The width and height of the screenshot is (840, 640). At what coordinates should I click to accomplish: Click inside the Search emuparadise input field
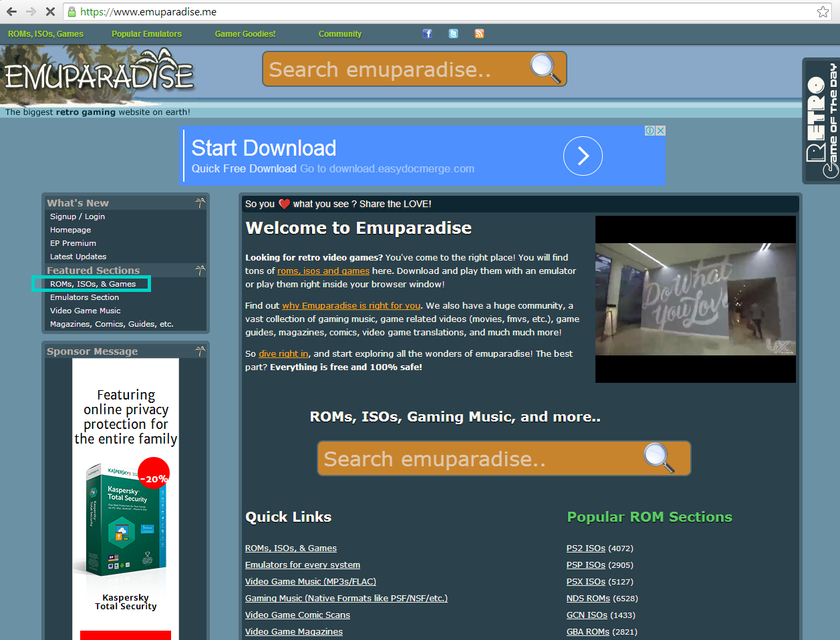[401, 67]
